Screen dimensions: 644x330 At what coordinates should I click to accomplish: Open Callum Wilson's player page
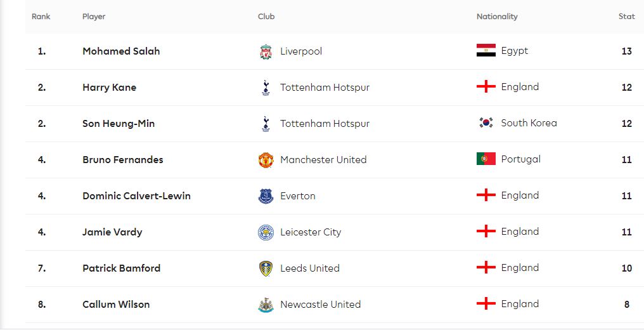pos(116,305)
